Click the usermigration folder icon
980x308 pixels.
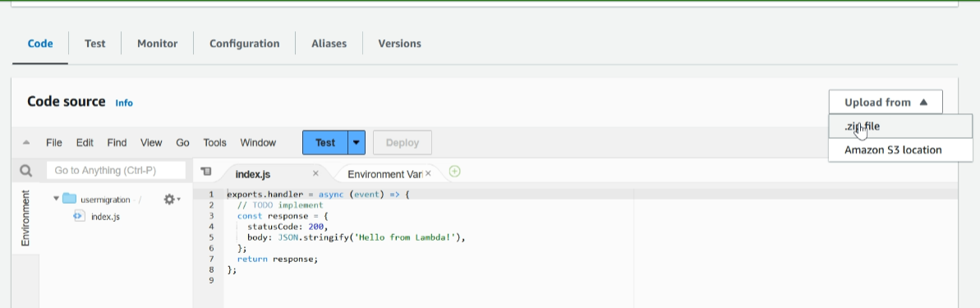69,200
